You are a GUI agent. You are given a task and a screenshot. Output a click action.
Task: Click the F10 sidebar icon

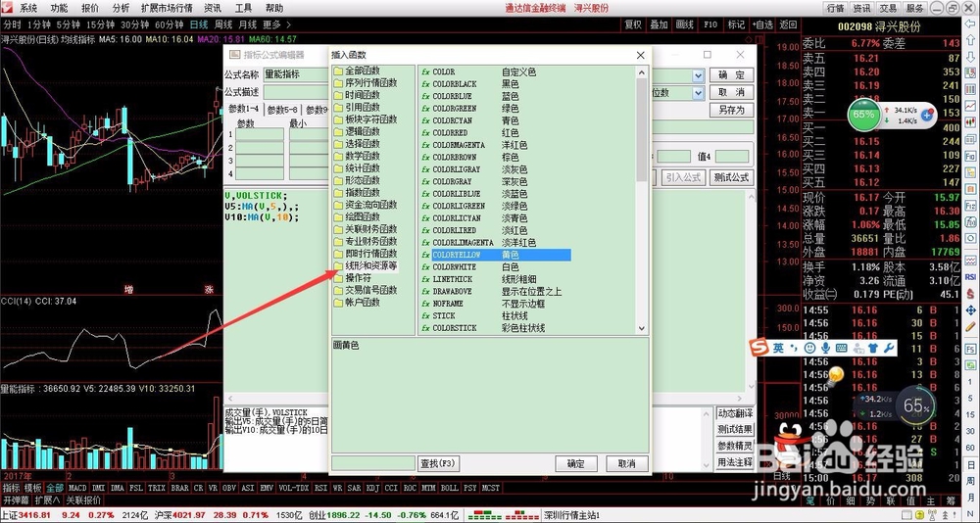(970, 155)
